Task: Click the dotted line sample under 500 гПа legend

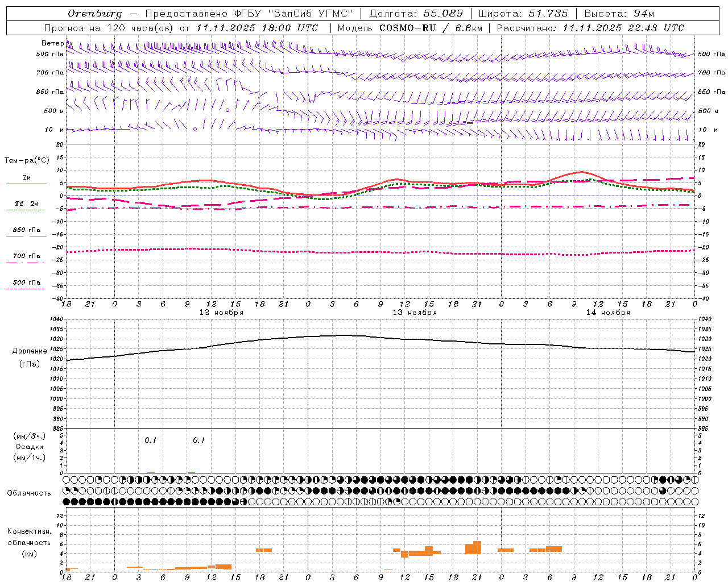Action: pos(26,289)
